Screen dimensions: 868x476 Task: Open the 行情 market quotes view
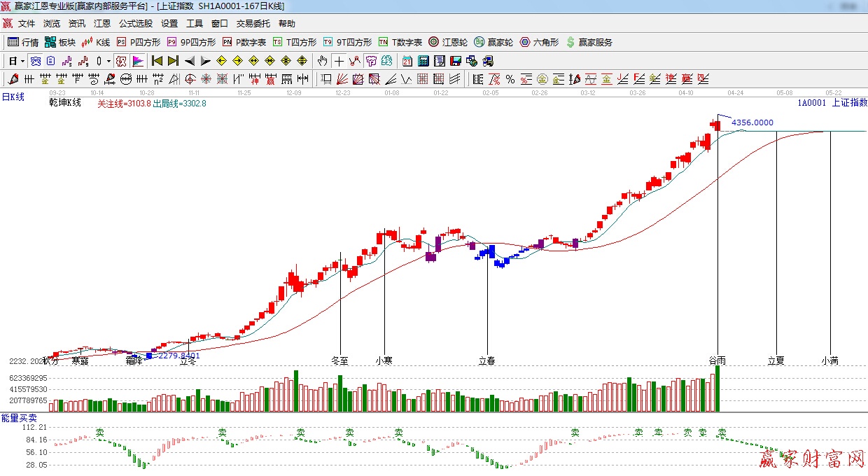pos(23,42)
